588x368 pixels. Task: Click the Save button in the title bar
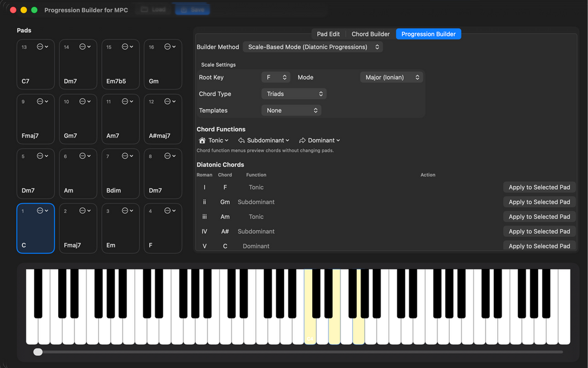[x=192, y=10]
